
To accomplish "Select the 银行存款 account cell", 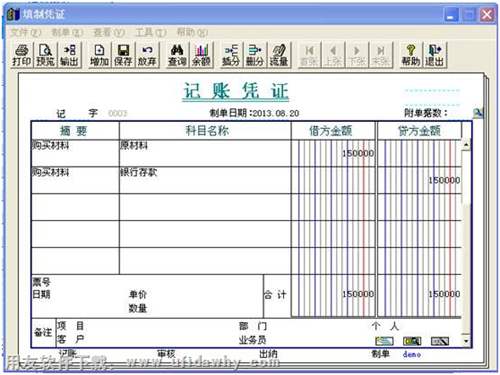I will coord(205,180).
